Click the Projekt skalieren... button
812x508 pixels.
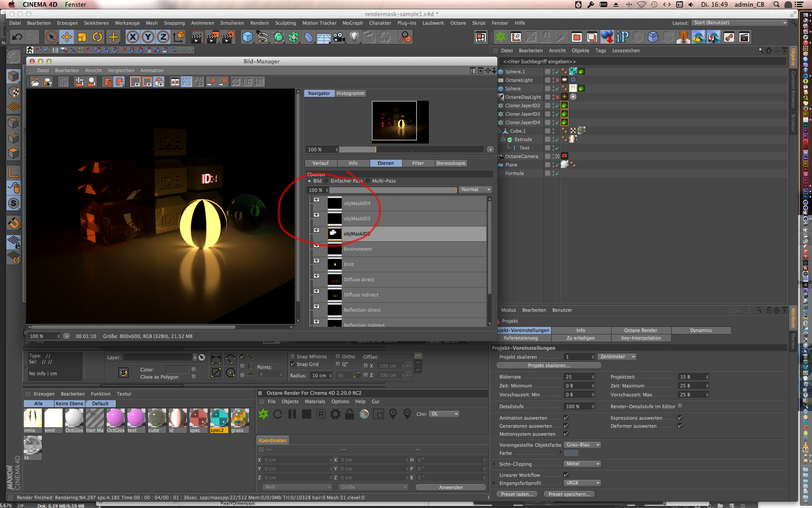pyautogui.click(x=549, y=365)
